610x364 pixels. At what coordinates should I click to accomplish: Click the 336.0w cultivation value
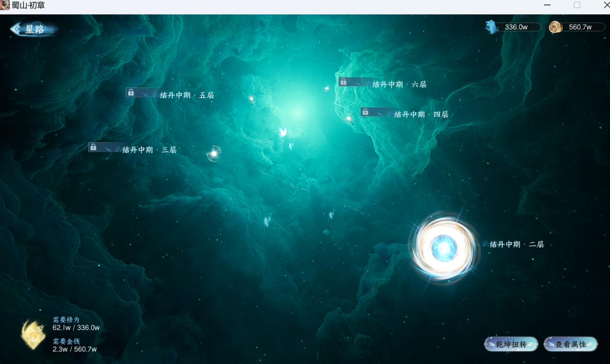(516, 27)
